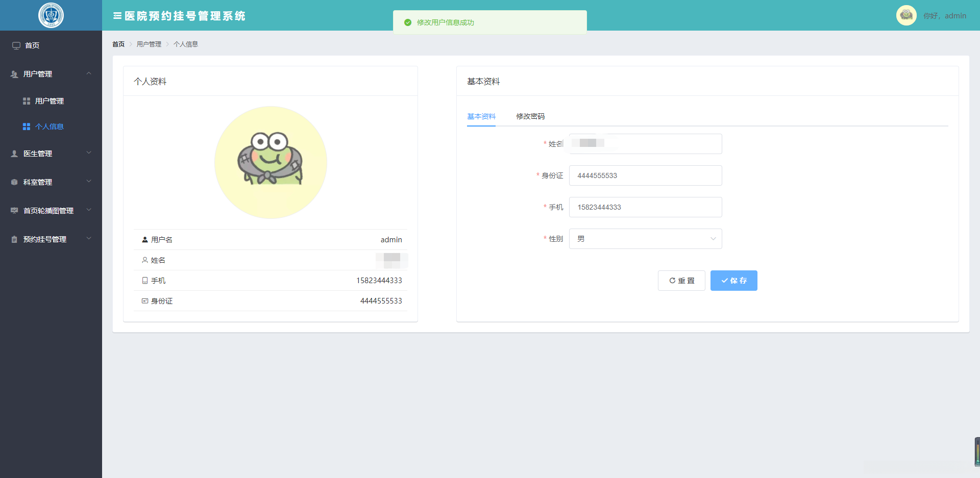Image resolution: width=980 pixels, height=478 pixels.
Task: Click the 基本资料 card heading
Action: (x=483, y=82)
